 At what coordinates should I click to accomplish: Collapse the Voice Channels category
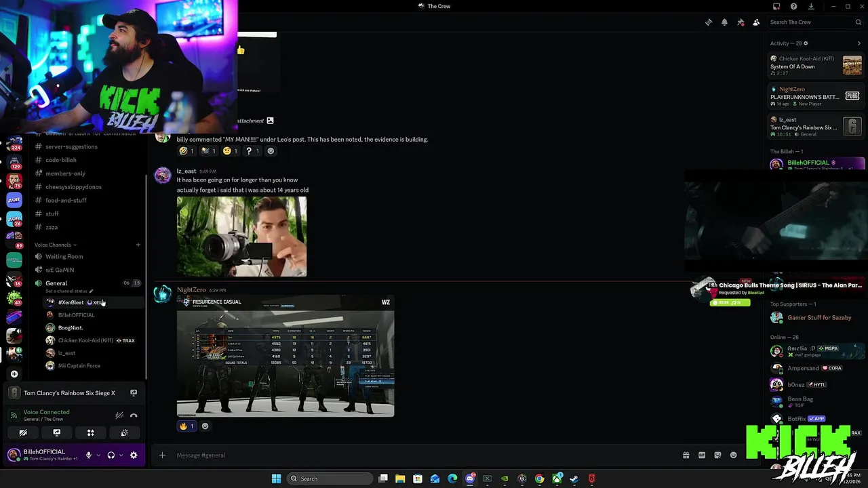pyautogui.click(x=56, y=245)
